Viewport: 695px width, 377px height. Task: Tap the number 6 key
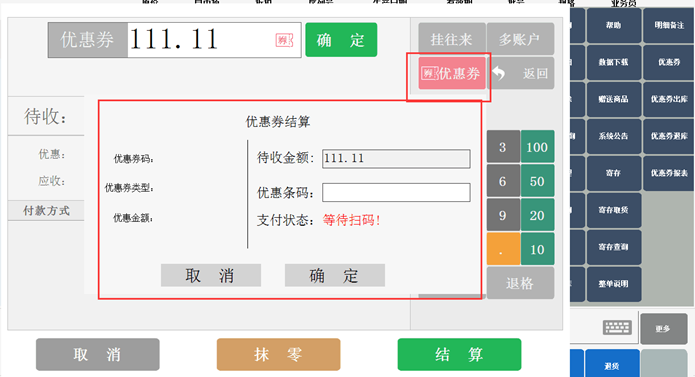pos(503,181)
